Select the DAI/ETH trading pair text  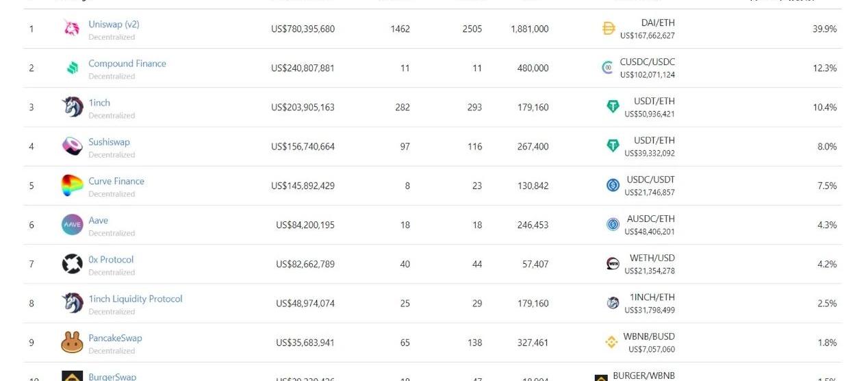click(658, 23)
